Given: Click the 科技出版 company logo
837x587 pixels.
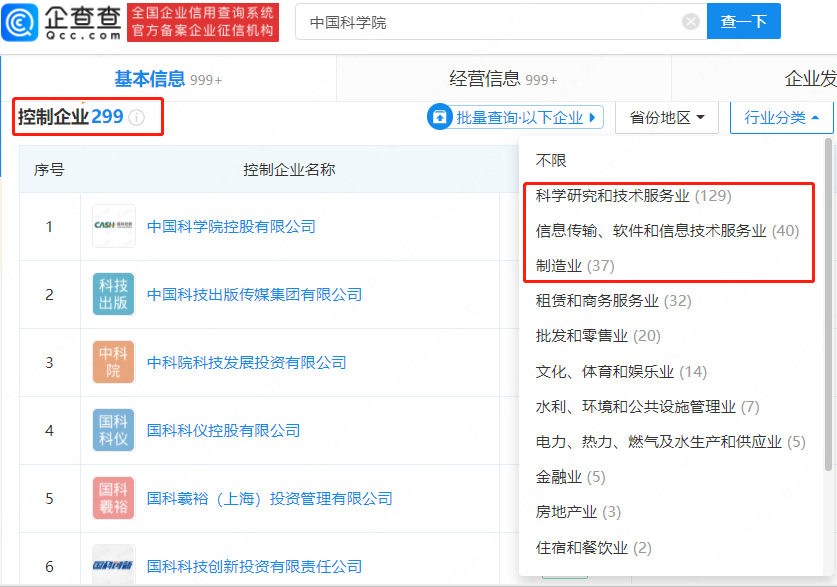Looking at the screenshot, I should pos(114,294).
